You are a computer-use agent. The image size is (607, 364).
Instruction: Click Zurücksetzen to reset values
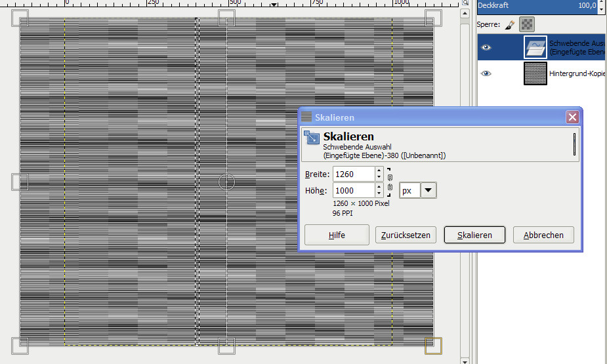(x=406, y=235)
